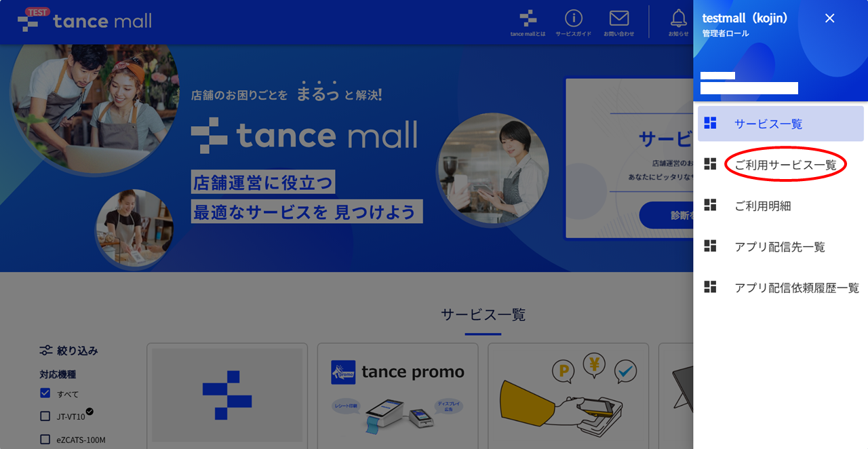Click the dashboard icon beside サービス一覧
Viewport: 868px width, 449px height.
710,123
